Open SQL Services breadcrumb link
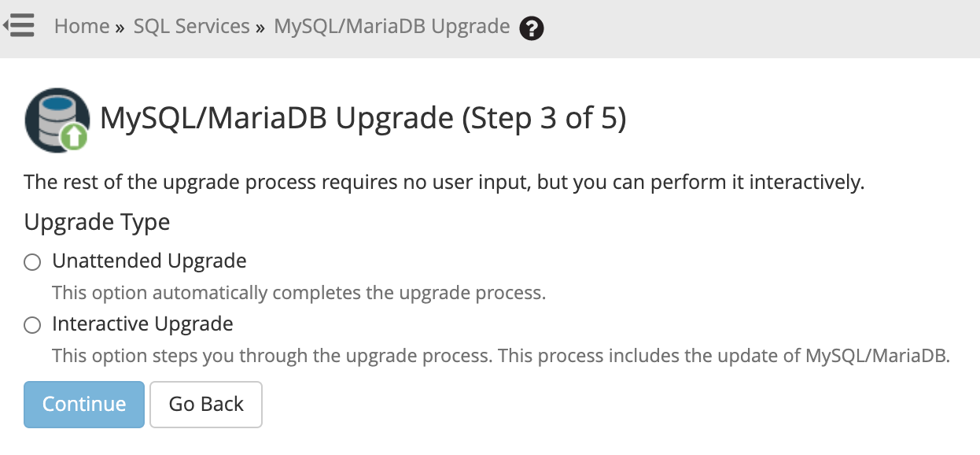This screenshot has width=980, height=455. tap(191, 27)
